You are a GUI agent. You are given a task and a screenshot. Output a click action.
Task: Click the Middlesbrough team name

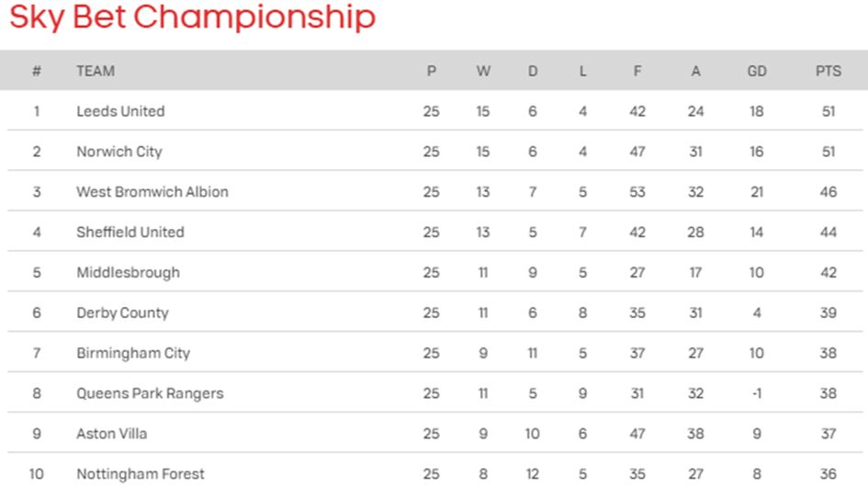[x=128, y=273]
